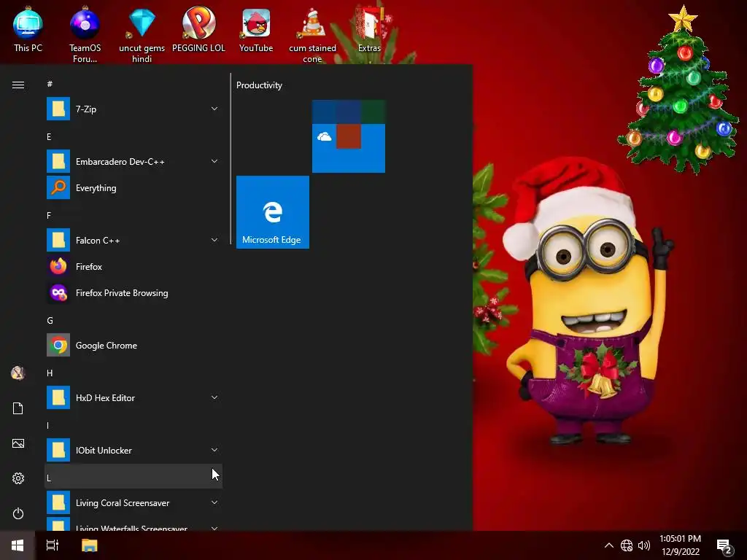Expand the IObit Unlocker folder
The image size is (747, 560).
133,450
